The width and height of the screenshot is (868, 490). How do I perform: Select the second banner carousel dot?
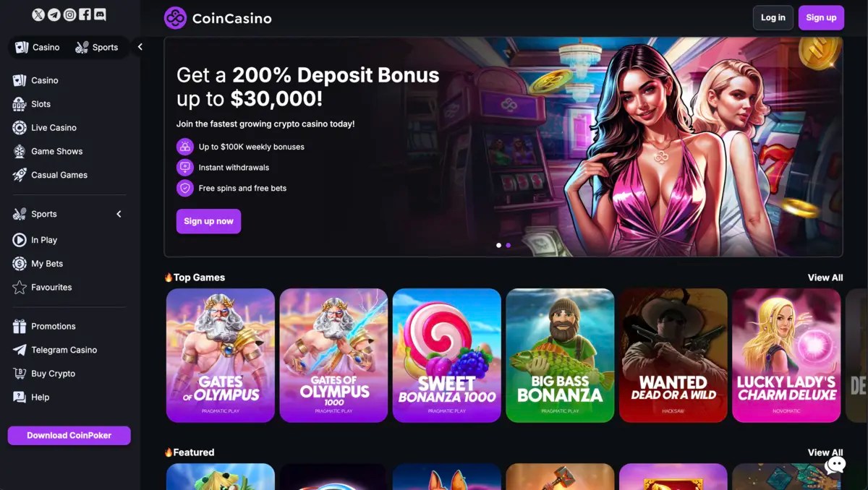[x=508, y=245]
